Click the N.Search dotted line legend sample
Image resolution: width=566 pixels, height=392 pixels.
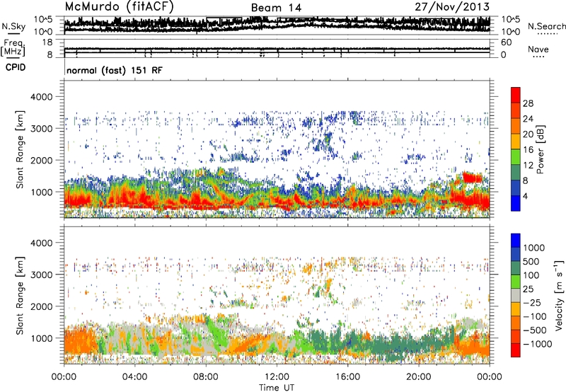pos(548,33)
